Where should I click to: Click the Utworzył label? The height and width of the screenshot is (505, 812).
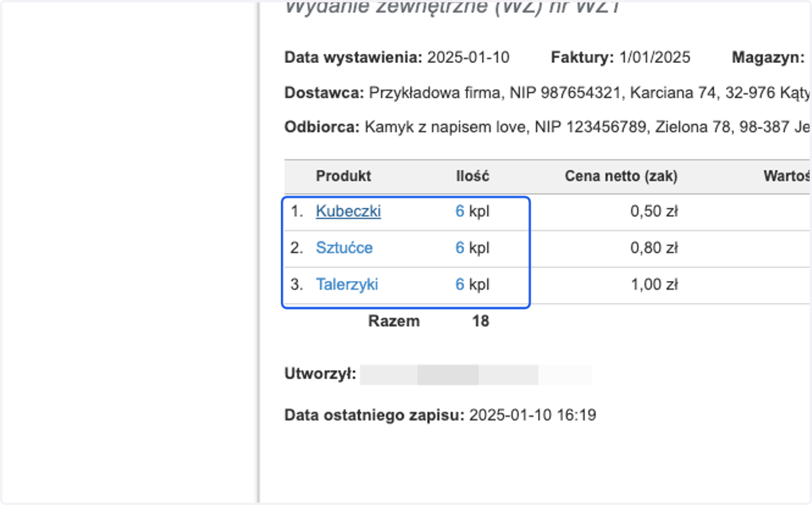[x=320, y=374]
